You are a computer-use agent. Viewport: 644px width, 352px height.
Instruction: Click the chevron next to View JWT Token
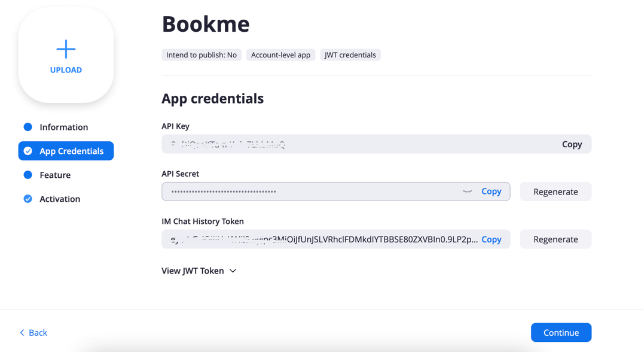point(233,271)
